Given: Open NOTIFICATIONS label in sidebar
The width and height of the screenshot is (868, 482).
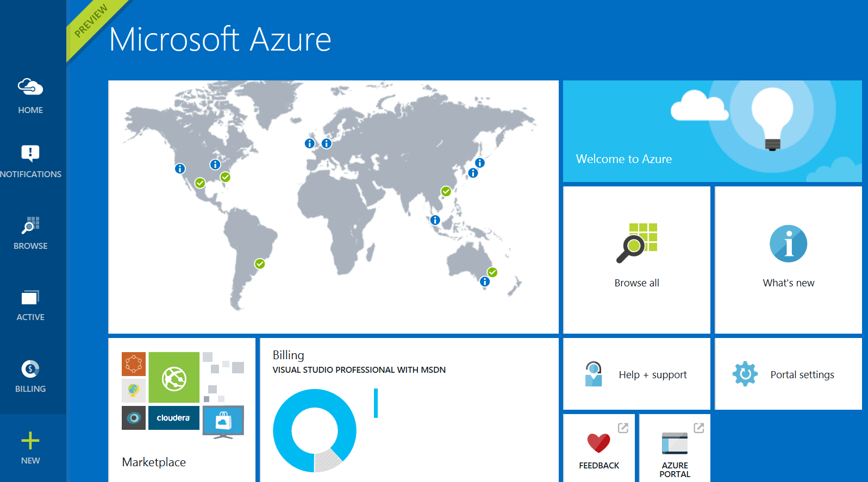Looking at the screenshot, I should coord(31,174).
